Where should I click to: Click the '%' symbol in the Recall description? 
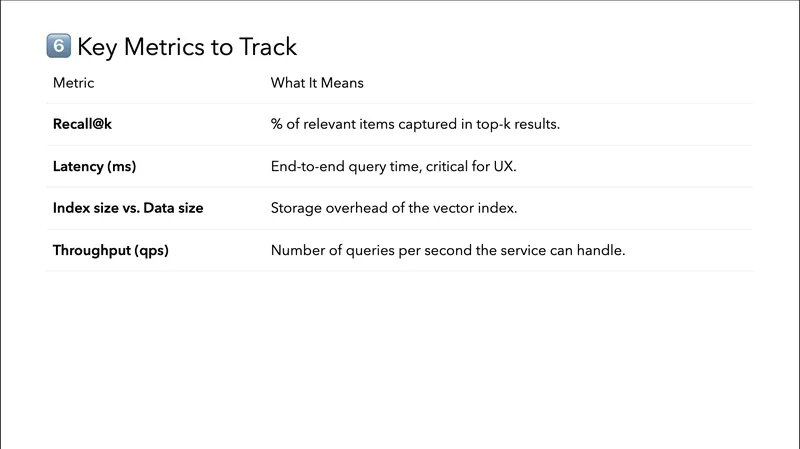click(277, 125)
